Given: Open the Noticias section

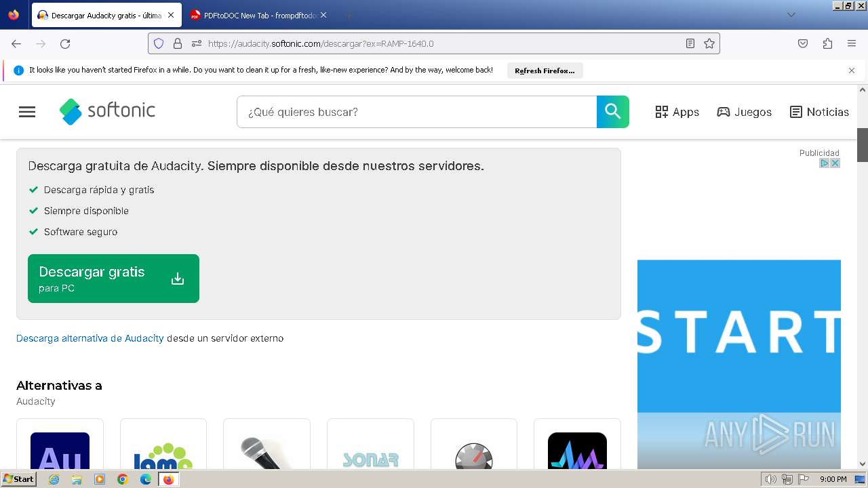Looking at the screenshot, I should pos(819,112).
